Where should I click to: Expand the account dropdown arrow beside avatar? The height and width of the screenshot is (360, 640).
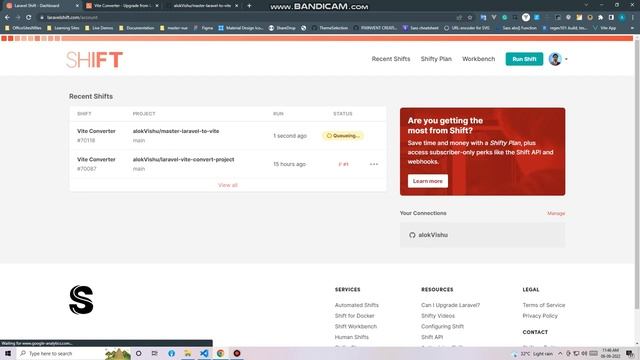[566, 59]
